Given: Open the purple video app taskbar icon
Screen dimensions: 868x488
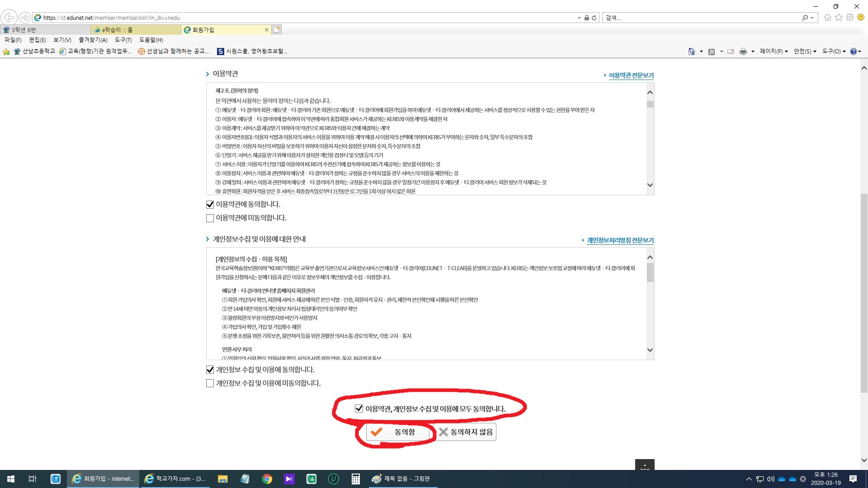Looking at the screenshot, I should pyautogui.click(x=289, y=479).
